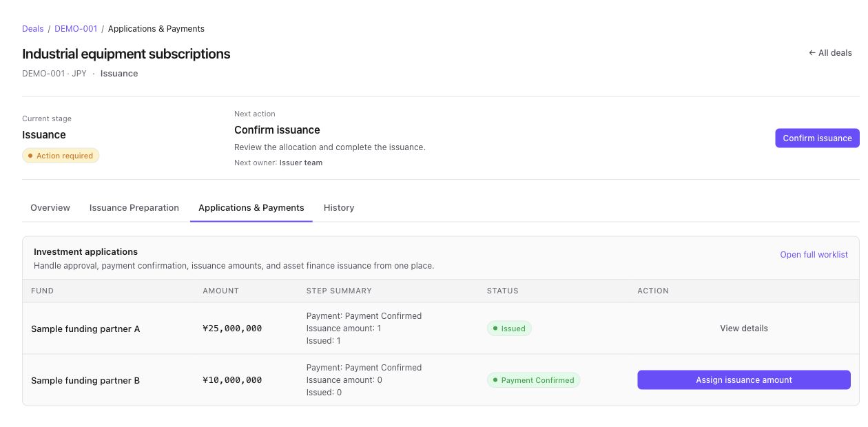Open the History tab
Image resolution: width=868 pixels, height=427 pixels.
tap(339, 207)
